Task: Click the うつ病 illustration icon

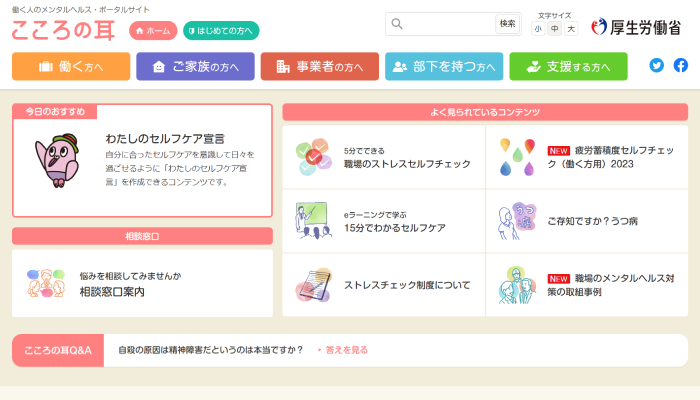Action: point(517,221)
